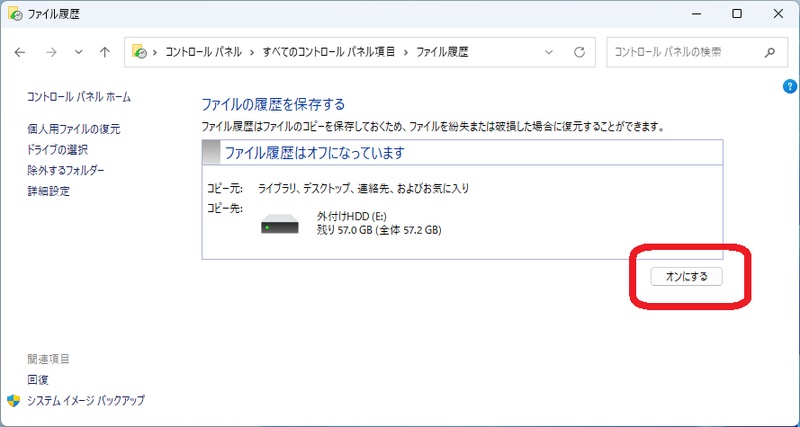Click the File History icon in address bar
800x427 pixels.
(x=139, y=52)
